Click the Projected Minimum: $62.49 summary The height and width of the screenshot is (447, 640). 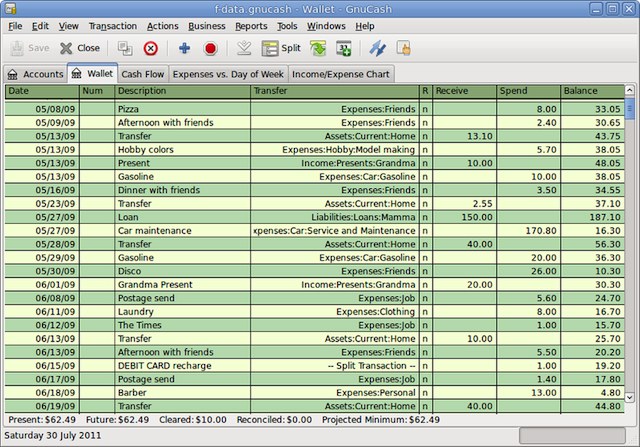tap(381, 420)
